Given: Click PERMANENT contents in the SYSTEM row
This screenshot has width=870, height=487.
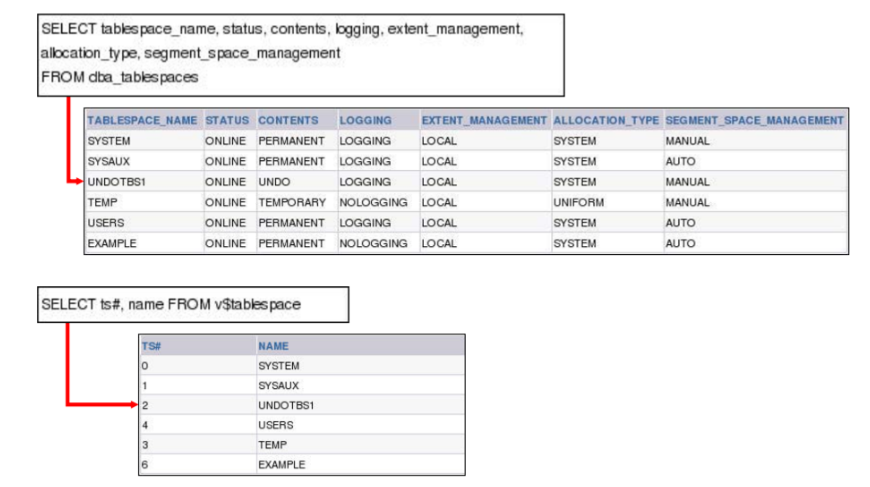Looking at the screenshot, I should (x=291, y=141).
